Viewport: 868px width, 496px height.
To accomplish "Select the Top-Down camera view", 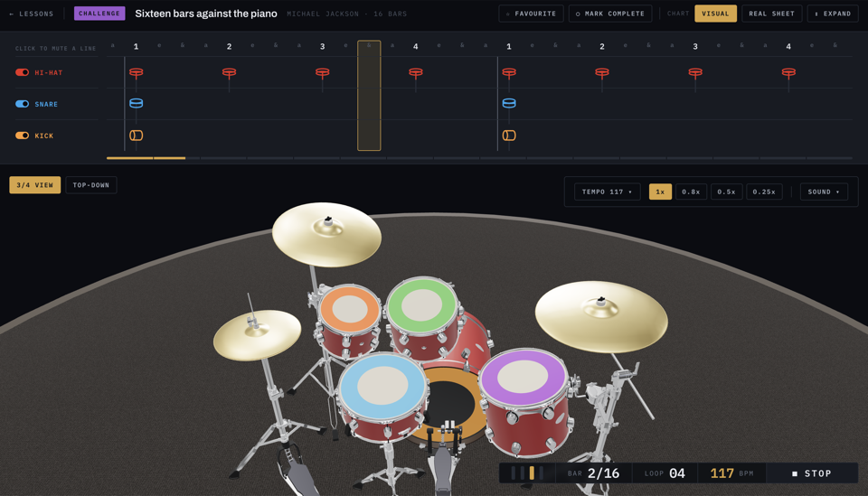I will click(90, 185).
